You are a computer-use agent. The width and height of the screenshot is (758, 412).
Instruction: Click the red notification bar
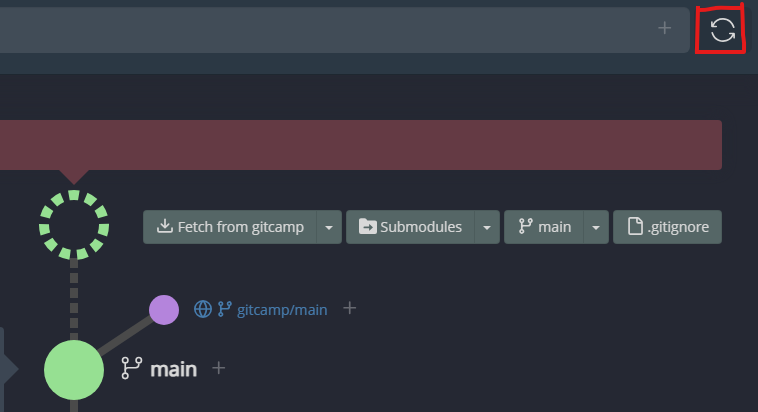[x=360, y=145]
